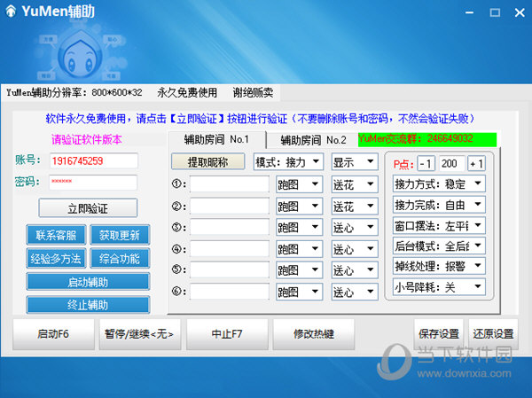Click the P点 value field showing 200

(451, 164)
